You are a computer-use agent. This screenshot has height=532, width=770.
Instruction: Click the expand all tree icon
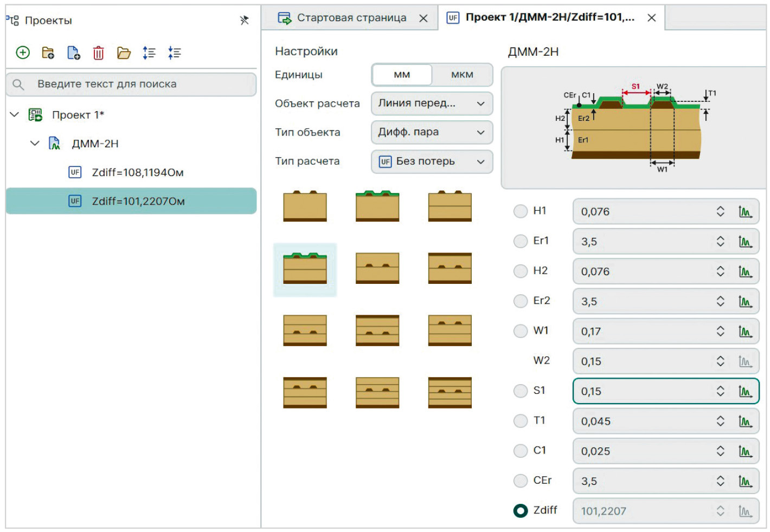pyautogui.click(x=149, y=53)
